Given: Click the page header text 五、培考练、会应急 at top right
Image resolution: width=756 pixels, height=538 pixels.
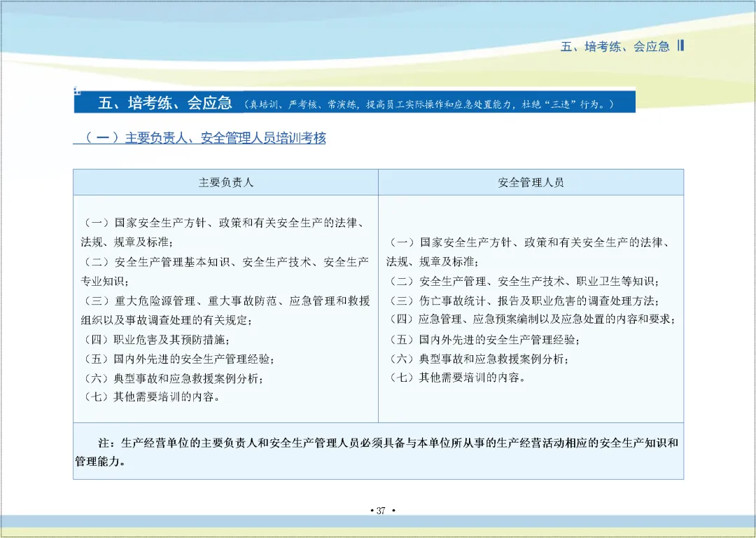Looking at the screenshot, I should (x=615, y=46).
